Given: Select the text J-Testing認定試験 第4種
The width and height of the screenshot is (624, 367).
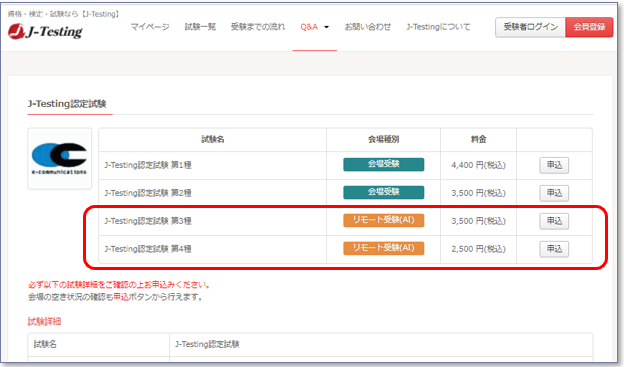Looking at the screenshot, I should click(148, 249).
